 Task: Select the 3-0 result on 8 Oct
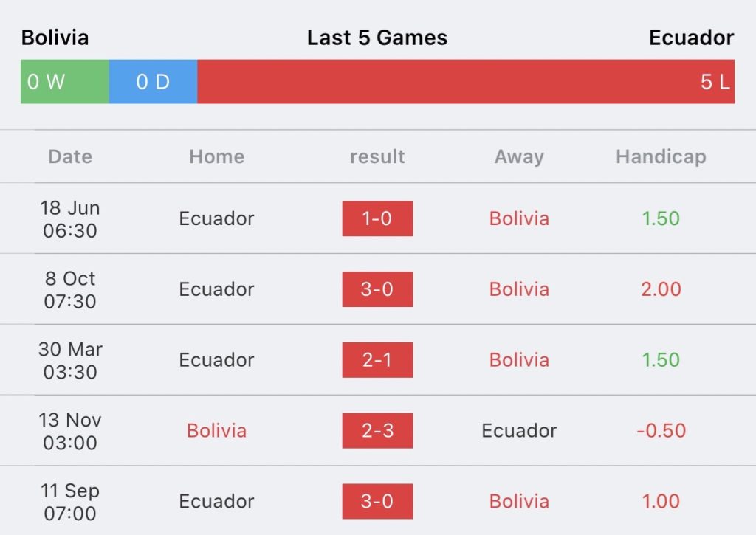pos(377,289)
